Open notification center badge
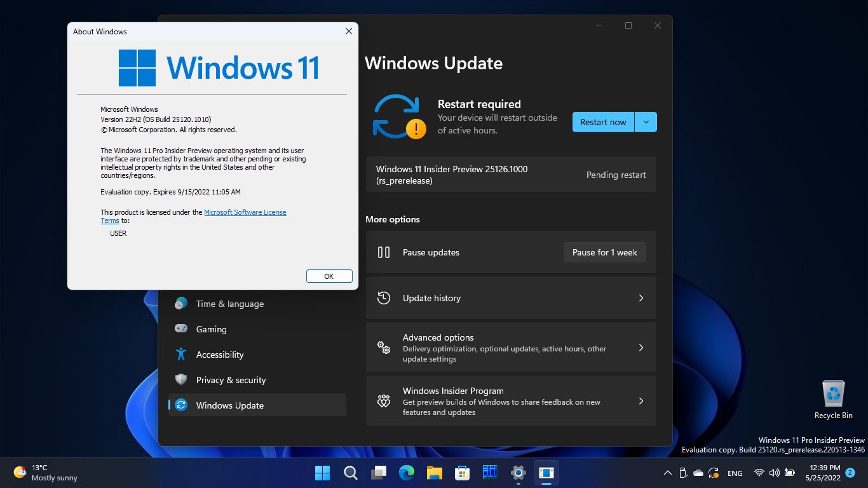 [850, 473]
